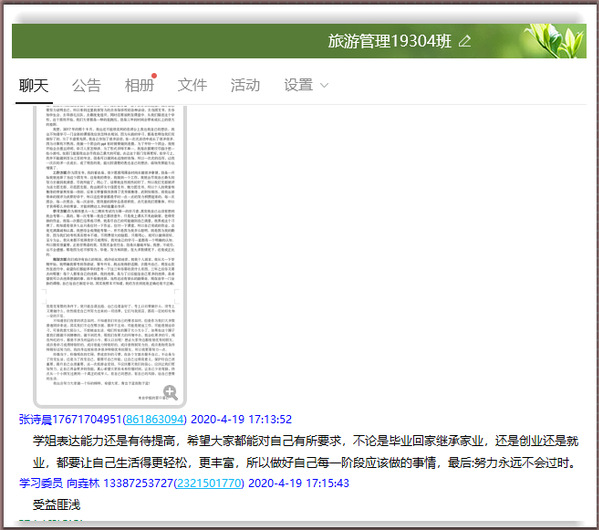Click the long message starting with 学姐表达能力

pos(305,452)
